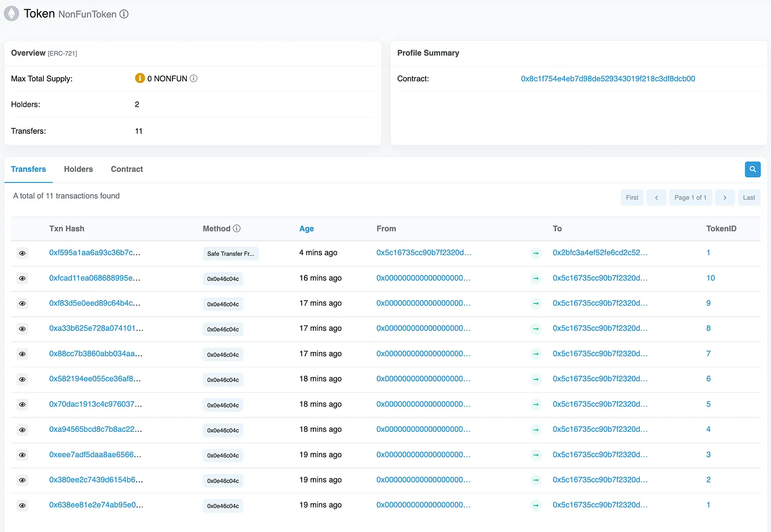The width and height of the screenshot is (771, 532).
Task: Toggle the eye preview for transaction 0x638ee81e2e74
Action: tap(22, 506)
